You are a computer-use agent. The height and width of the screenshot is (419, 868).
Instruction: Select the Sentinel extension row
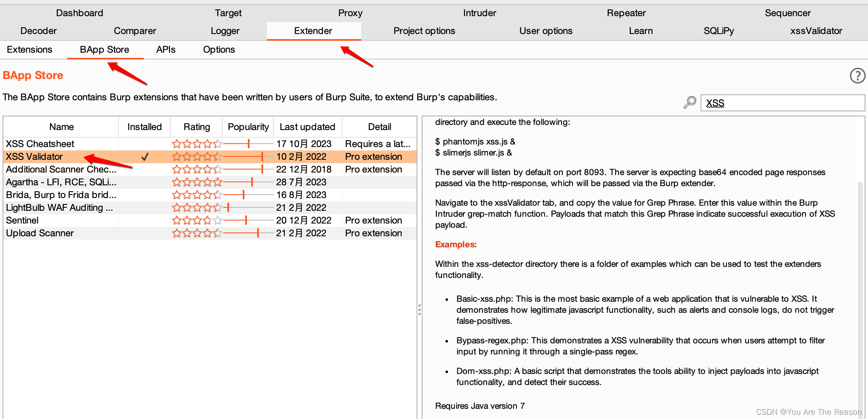click(210, 220)
